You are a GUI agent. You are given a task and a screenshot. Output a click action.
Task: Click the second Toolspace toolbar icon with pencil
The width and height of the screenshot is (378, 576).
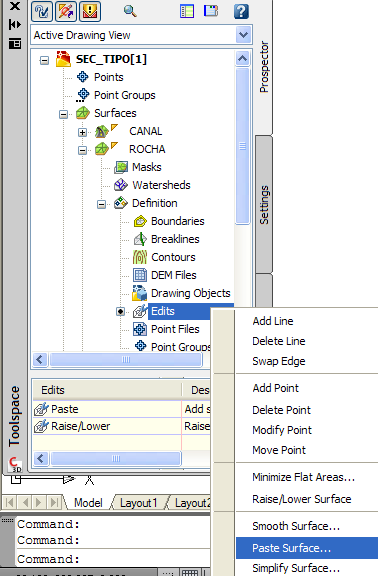click(x=66, y=11)
